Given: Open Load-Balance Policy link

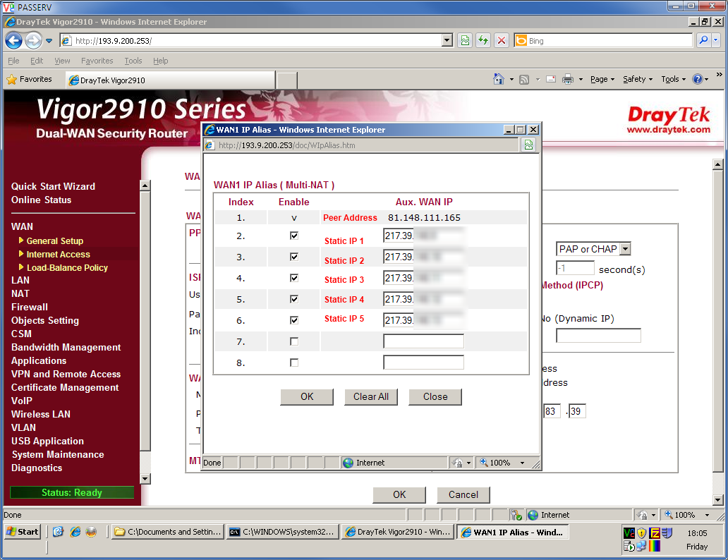Looking at the screenshot, I should pyautogui.click(x=67, y=268).
